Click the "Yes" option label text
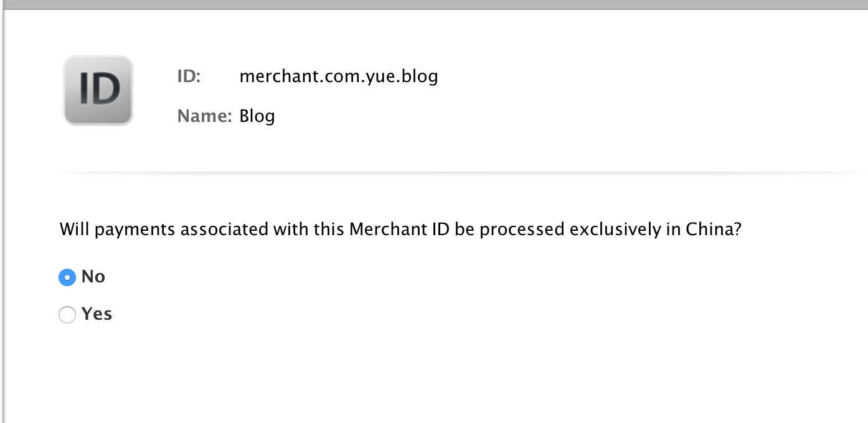Image resolution: width=868 pixels, height=423 pixels. pyautogui.click(x=97, y=314)
